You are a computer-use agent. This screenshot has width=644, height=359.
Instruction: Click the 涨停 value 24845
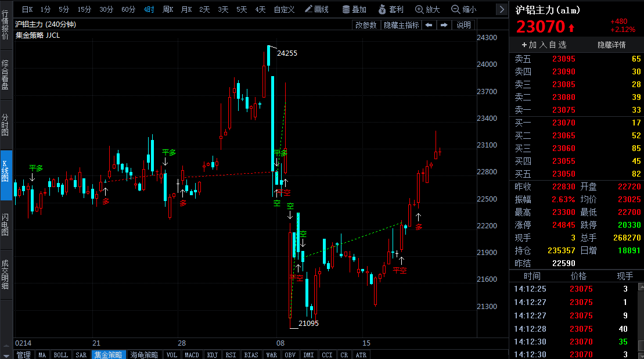[x=563, y=225]
